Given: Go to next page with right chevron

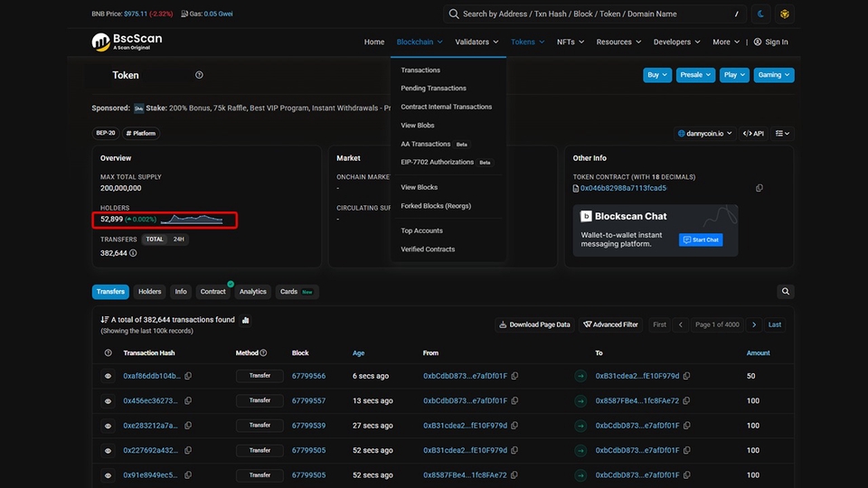Looking at the screenshot, I should pos(754,324).
